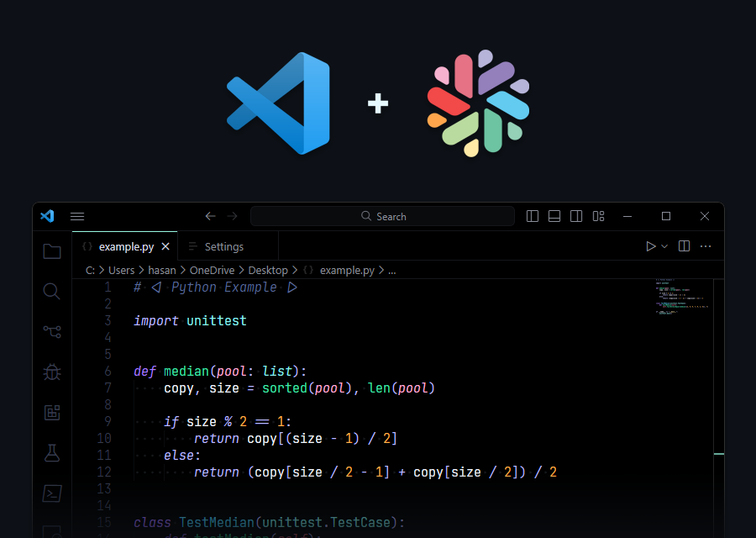This screenshot has width=756, height=538.
Task: Open the Testing flask icon
Action: pos(52,452)
